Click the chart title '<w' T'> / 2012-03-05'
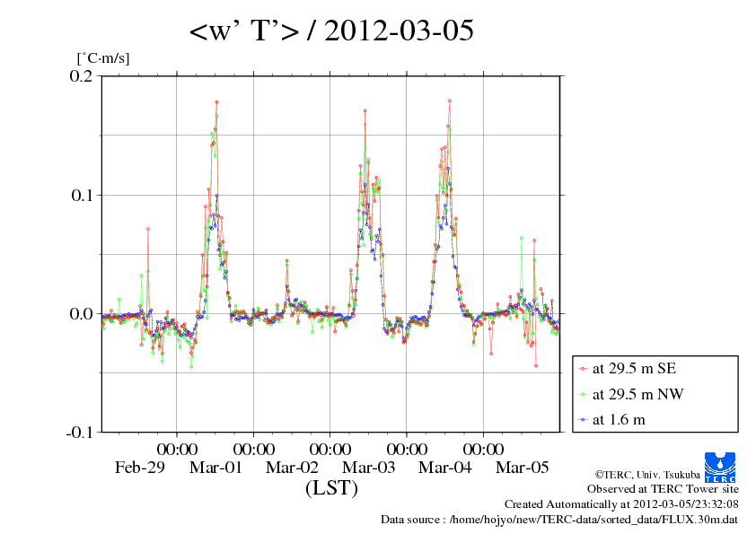 (x=331, y=31)
